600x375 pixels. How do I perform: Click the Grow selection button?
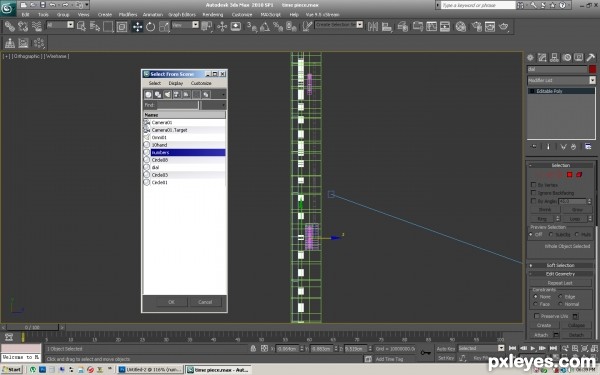pyautogui.click(x=577, y=210)
